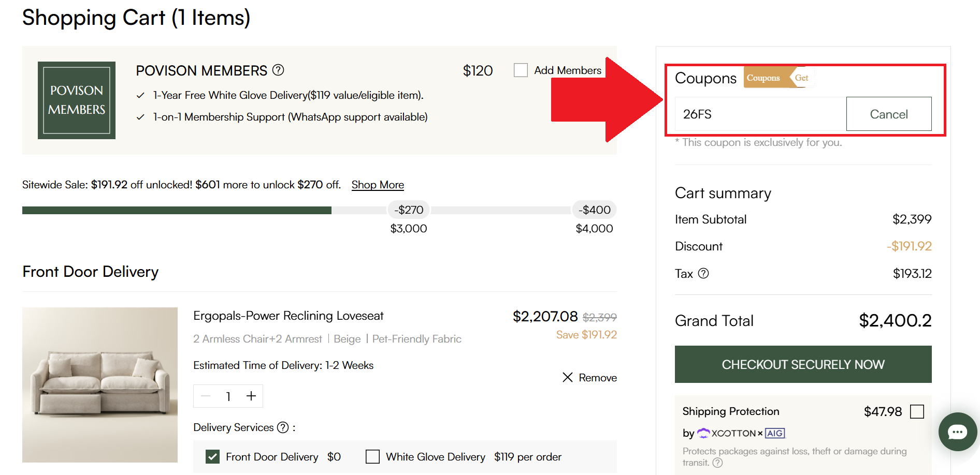This screenshot has width=980, height=475.
Task: Follow the Shop More link
Action: click(378, 185)
